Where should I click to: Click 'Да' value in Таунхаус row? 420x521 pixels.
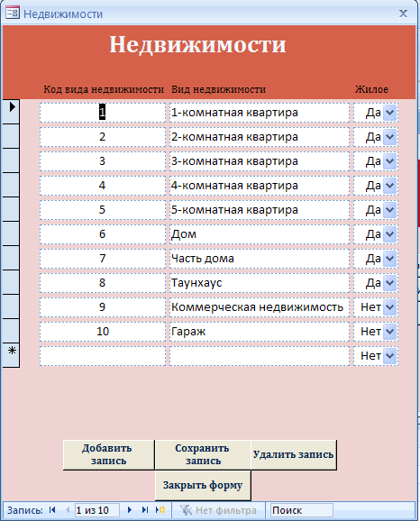tap(373, 283)
